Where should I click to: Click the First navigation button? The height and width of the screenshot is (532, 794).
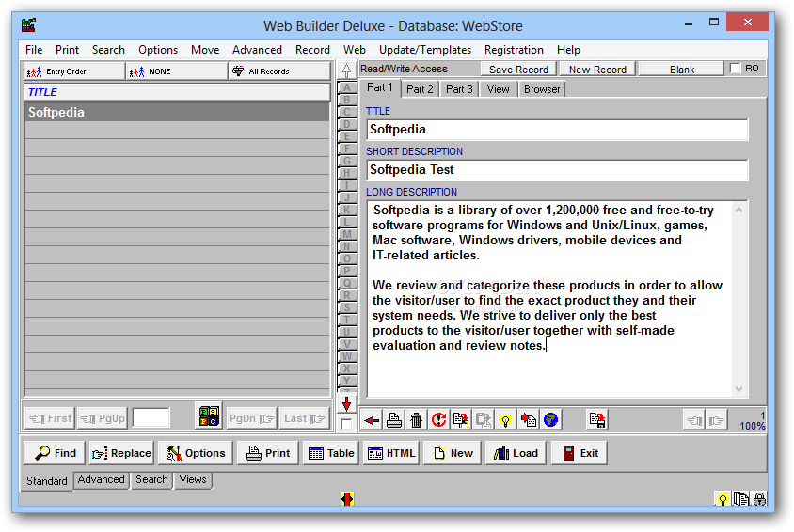coord(50,418)
